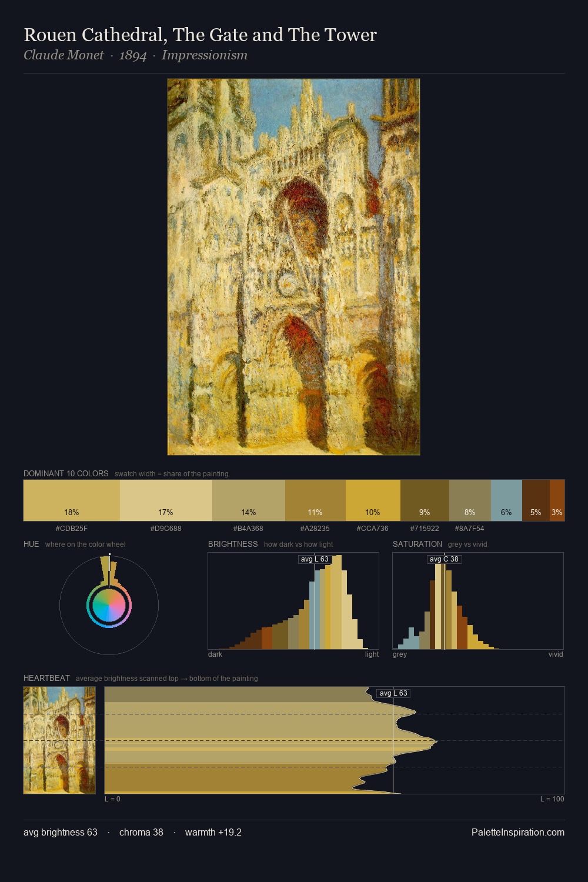Pick the 14% khaki color swatch
This screenshot has width=588, height=882.
pos(249,500)
